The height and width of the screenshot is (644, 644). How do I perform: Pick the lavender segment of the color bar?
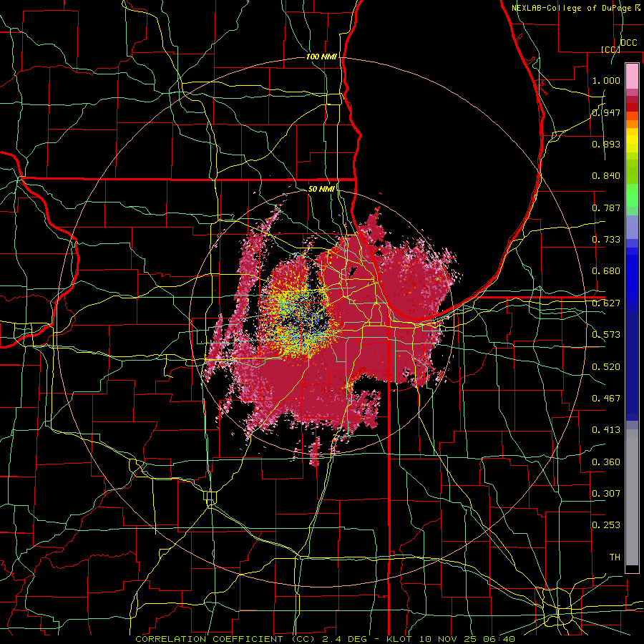coord(632,227)
